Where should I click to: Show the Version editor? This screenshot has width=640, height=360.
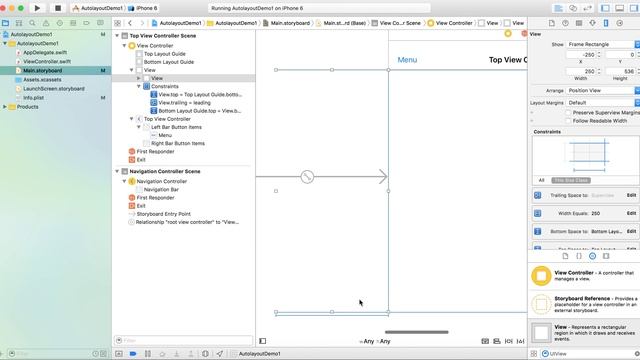pyautogui.click(x=588, y=8)
